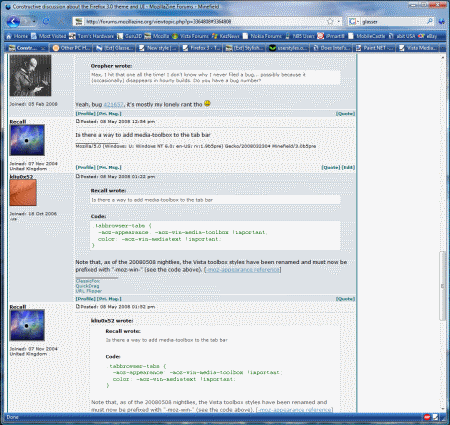Switch to the 'Firefox 3 - T...' tab

pos(201,48)
